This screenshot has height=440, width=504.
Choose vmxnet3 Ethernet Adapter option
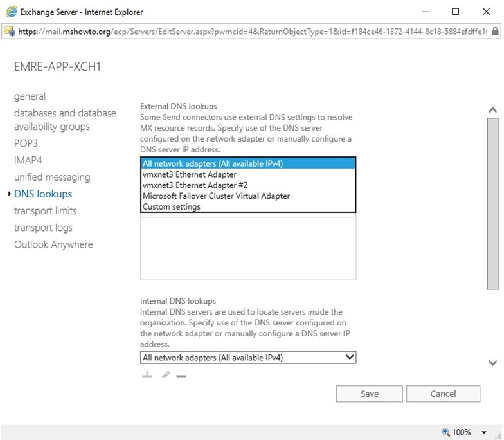pos(248,174)
